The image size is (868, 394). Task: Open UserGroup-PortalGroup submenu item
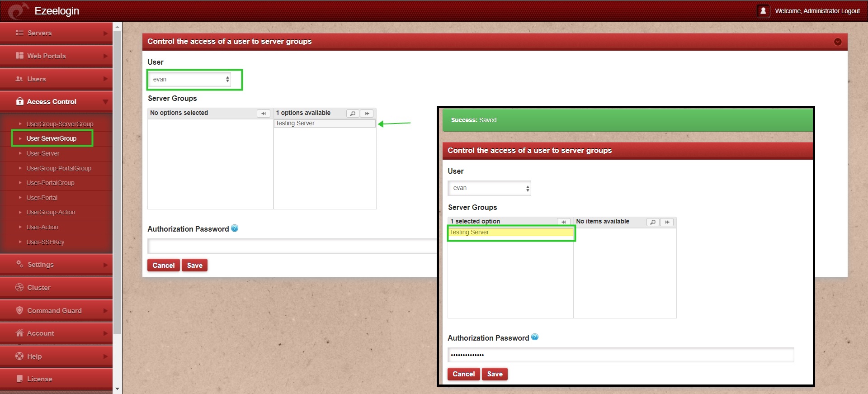[59, 168]
